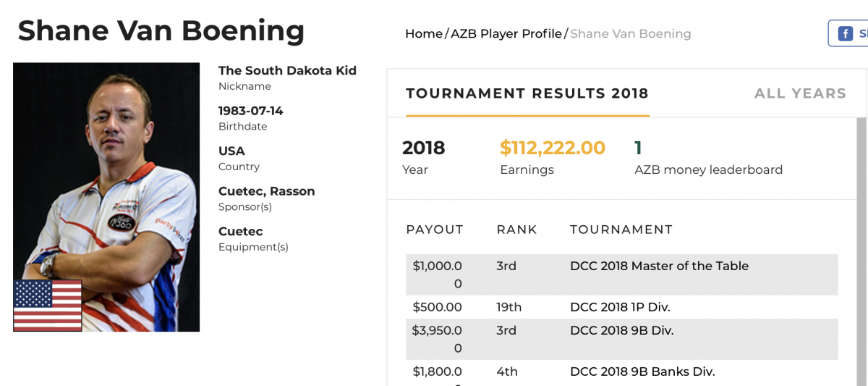Click the Shane Van Boening page heading

[161, 31]
